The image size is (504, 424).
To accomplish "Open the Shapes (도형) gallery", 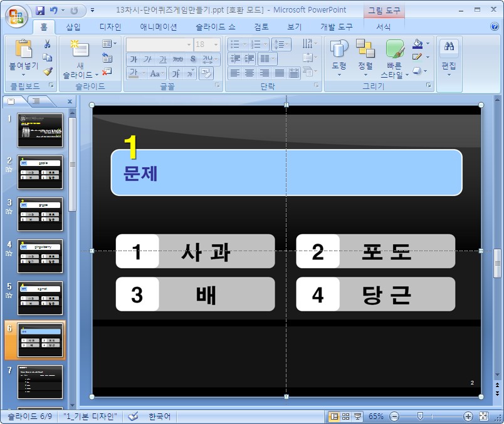I will [x=339, y=56].
